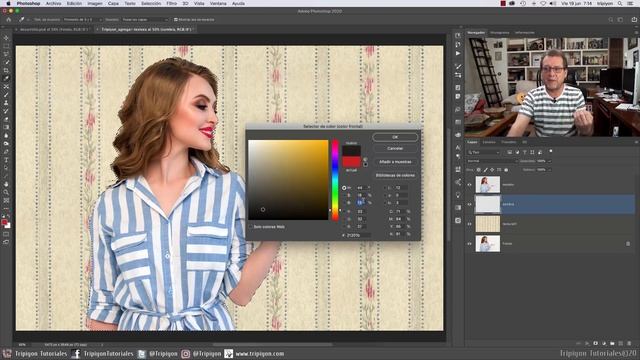Hide the bottom Fondo layer
Screen dimensions: 640x360
469,244
